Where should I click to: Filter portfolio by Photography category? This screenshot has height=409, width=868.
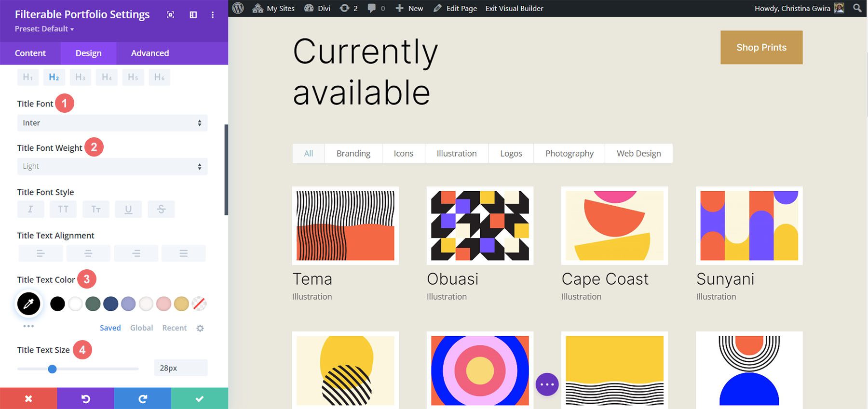(569, 153)
